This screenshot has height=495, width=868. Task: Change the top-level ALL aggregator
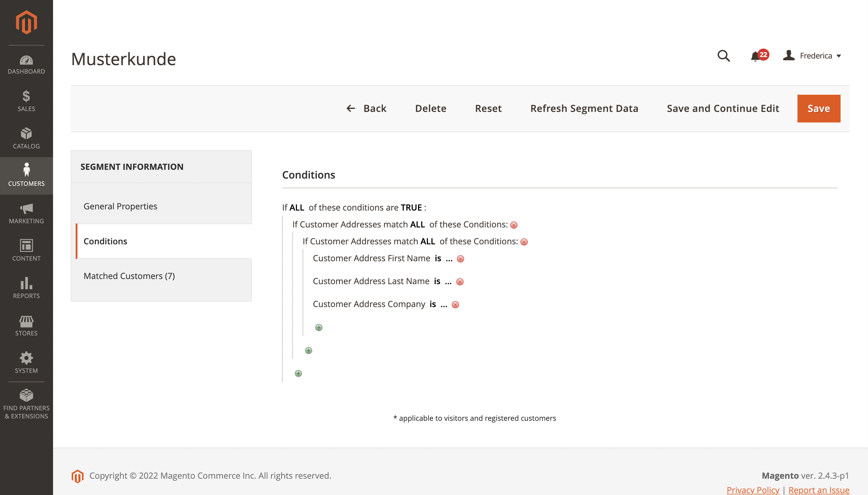[297, 208]
